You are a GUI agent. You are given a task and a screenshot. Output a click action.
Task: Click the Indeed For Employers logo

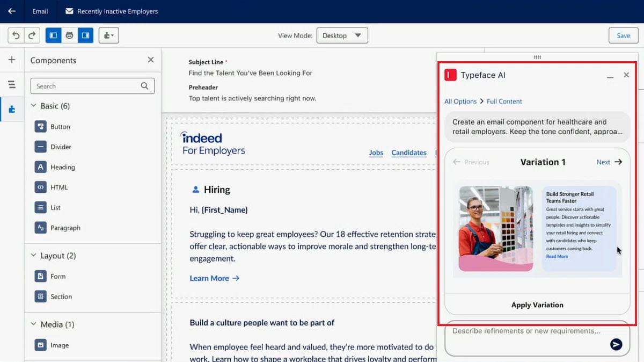coord(213,143)
